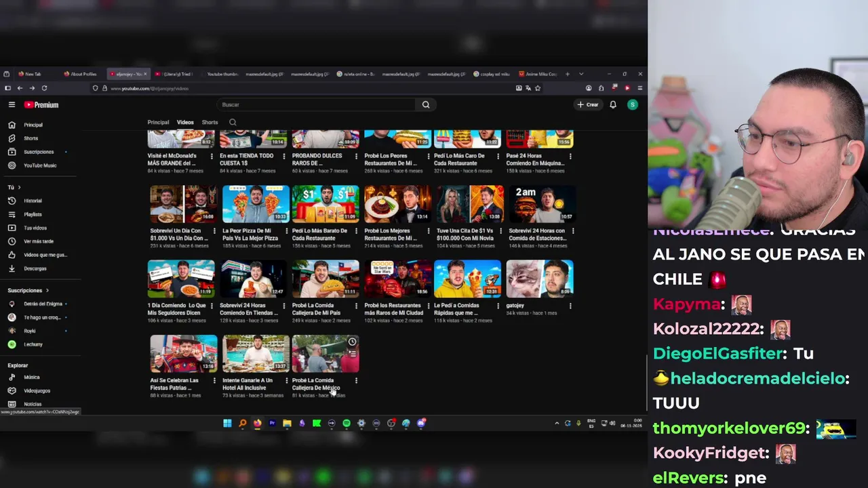Open the notifications bell

(x=613, y=104)
